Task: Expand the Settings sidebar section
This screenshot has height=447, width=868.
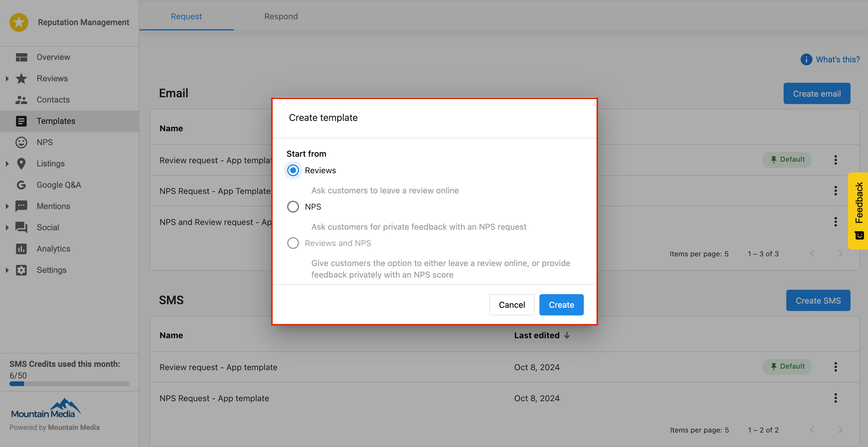Action: click(7, 270)
